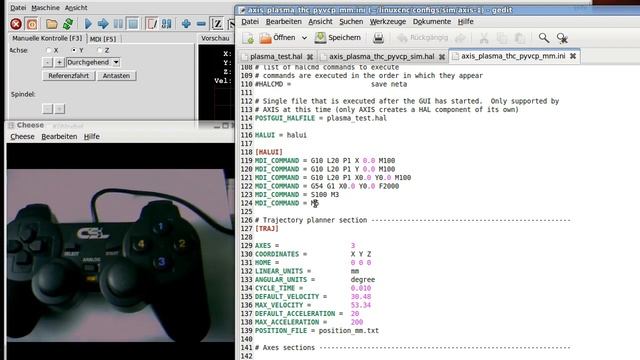
Task: Open find-and-replace icon in gedit toolbar
Action: coord(562,38)
